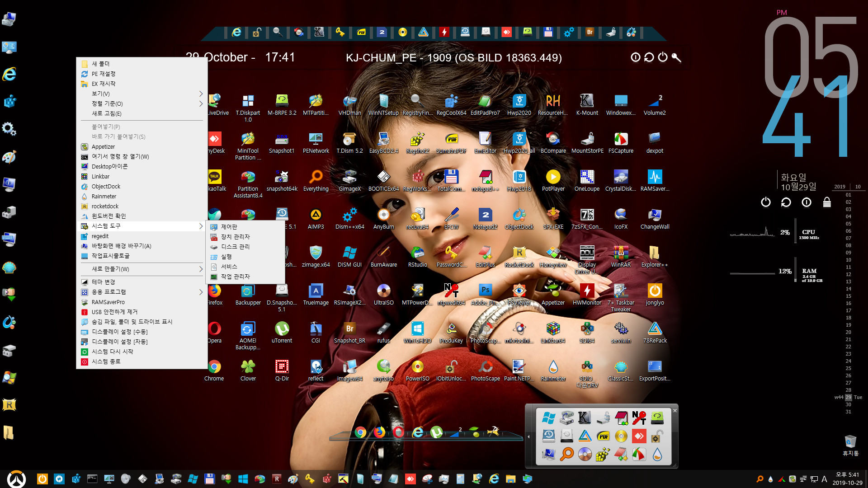Select 바탕화면 배경 바꾸기(A)
868x488 pixels.
(x=142, y=246)
